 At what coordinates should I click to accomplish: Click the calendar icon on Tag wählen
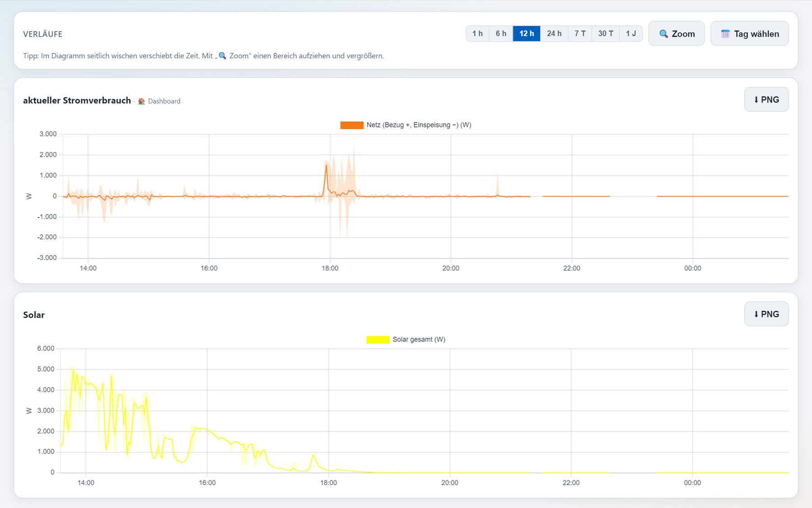coord(725,34)
